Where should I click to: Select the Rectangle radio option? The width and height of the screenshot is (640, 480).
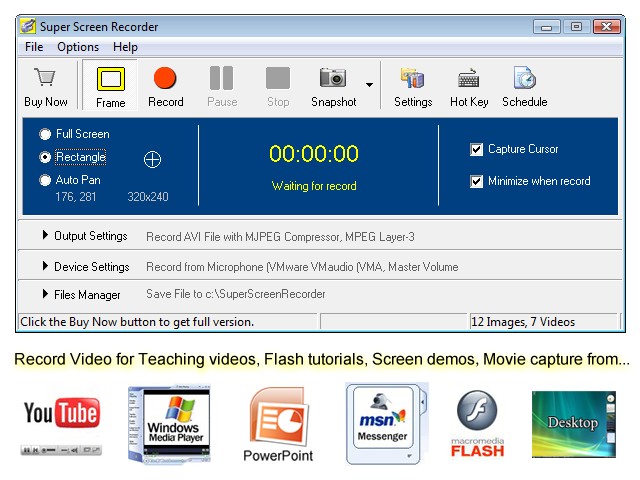45,157
